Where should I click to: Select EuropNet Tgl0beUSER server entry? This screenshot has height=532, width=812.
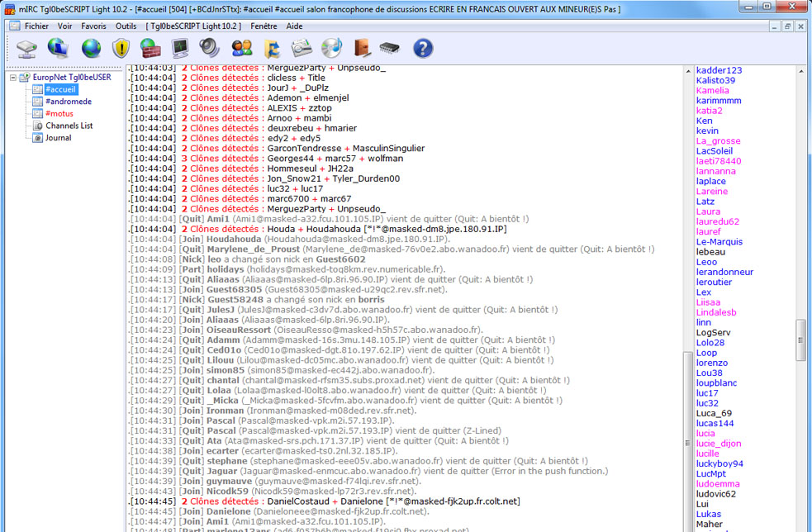pyautogui.click(x=72, y=77)
